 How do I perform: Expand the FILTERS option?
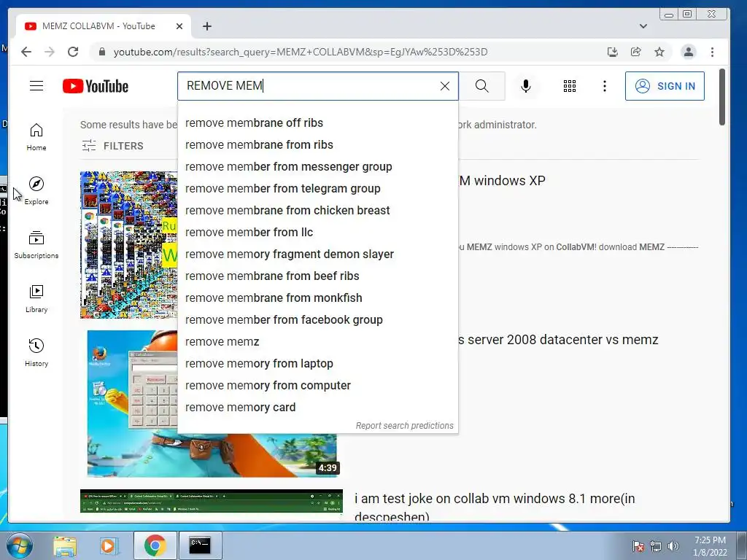click(112, 146)
